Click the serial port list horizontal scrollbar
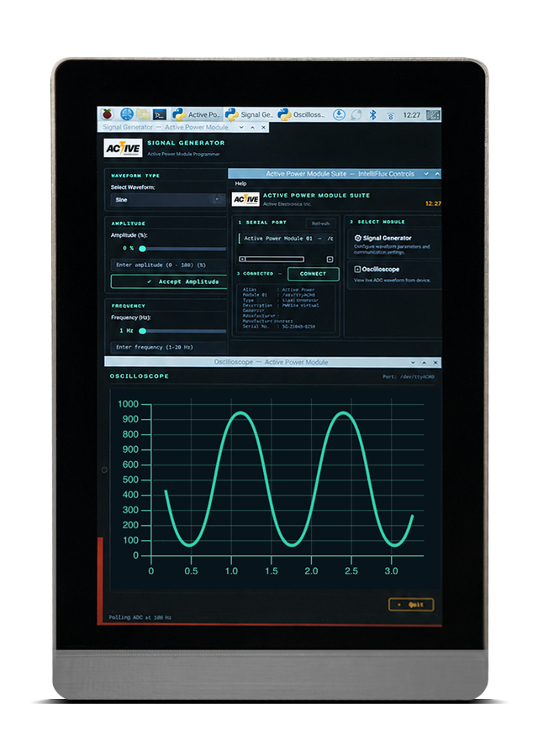The height and width of the screenshot is (756, 538). tap(272, 260)
